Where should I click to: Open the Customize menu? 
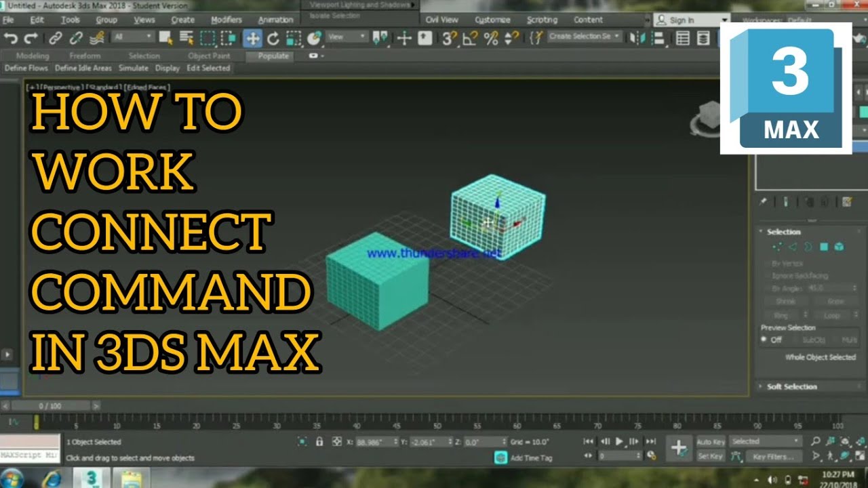[x=492, y=20]
